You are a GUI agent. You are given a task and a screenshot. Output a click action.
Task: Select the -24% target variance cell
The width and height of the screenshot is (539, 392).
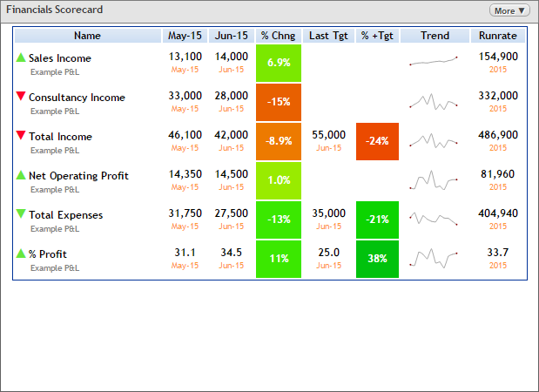click(377, 141)
